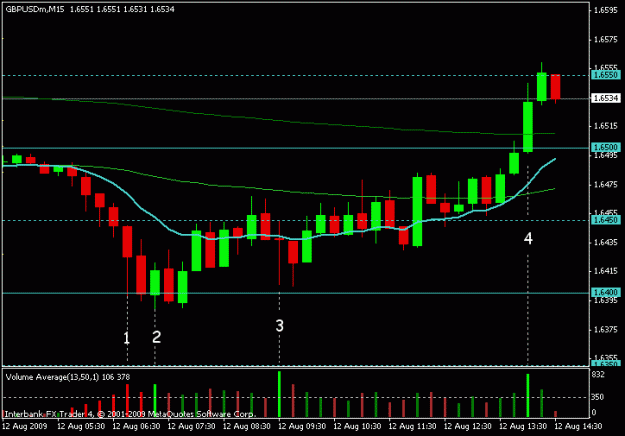Click the 12 Aug 13:30 time label
Screen dimensions: 625x436
tap(523, 426)
